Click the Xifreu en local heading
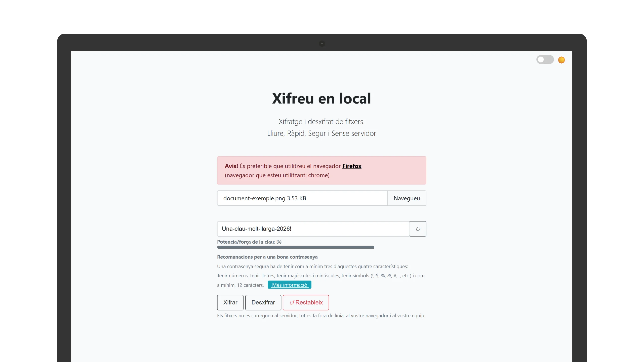 321,98
